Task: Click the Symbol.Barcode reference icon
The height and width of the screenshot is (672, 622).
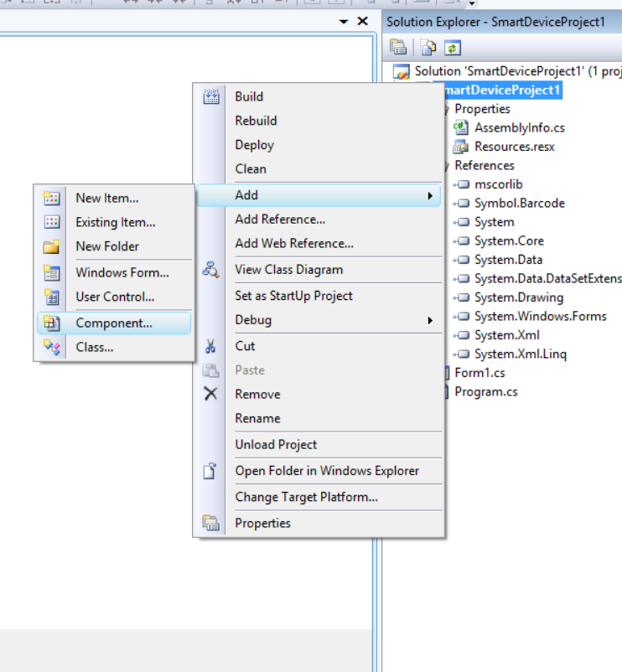Action: coord(462,203)
